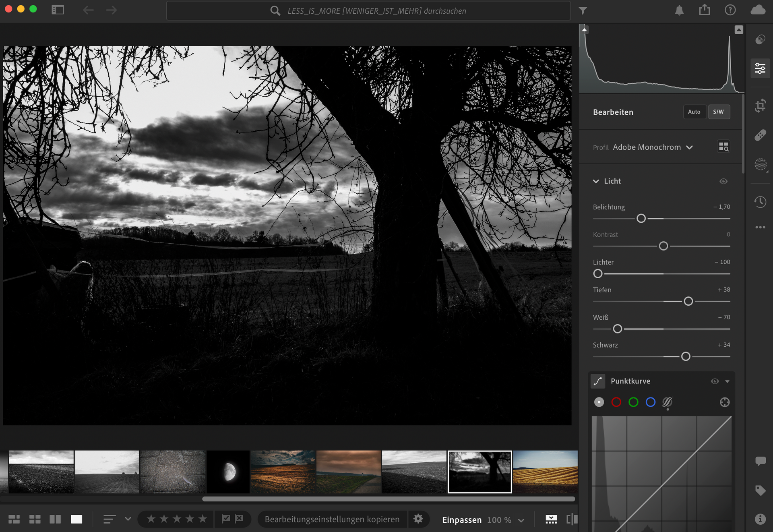This screenshot has width=773, height=532.
Task: Select the Healing Brush tool
Action: pos(760,135)
